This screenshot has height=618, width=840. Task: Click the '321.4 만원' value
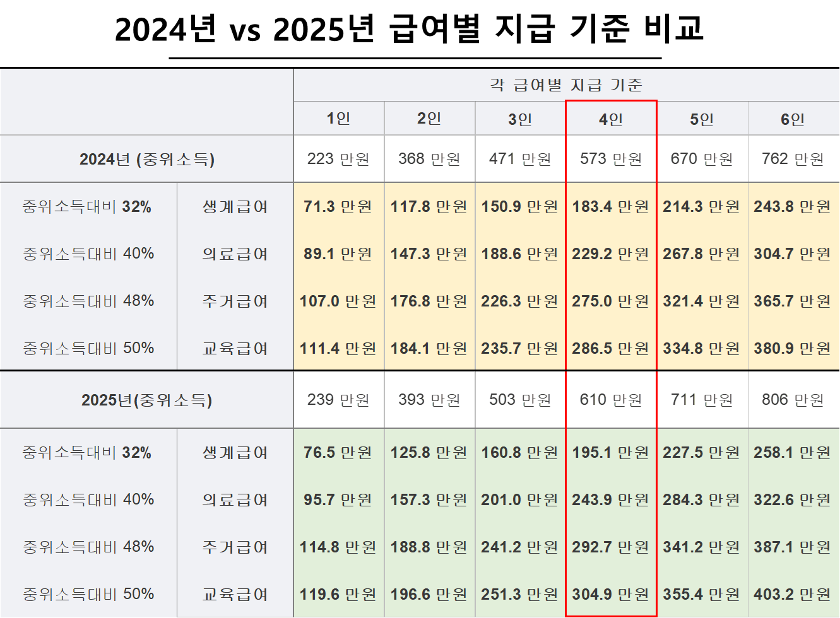(702, 301)
